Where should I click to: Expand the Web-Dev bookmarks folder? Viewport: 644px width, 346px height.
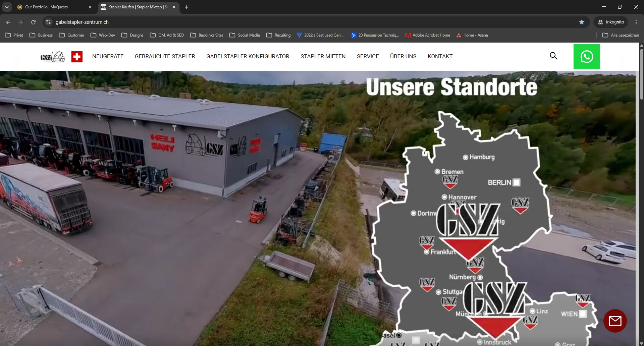point(103,35)
